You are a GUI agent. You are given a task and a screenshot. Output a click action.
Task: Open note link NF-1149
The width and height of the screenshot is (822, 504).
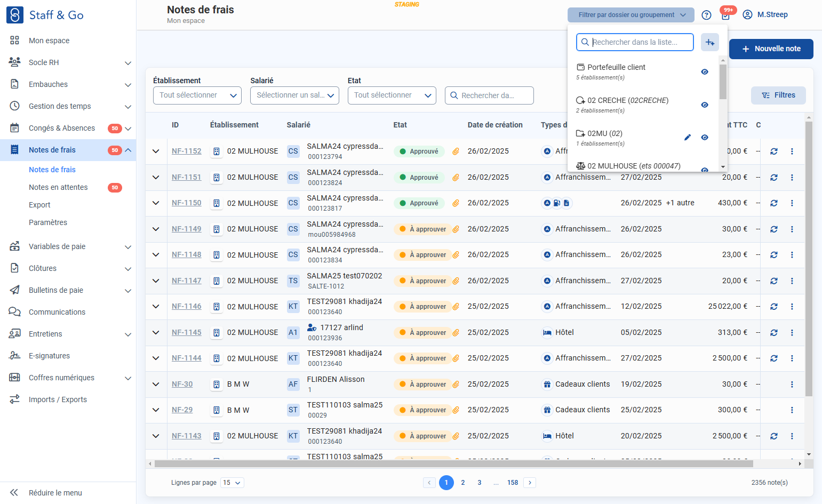187,229
